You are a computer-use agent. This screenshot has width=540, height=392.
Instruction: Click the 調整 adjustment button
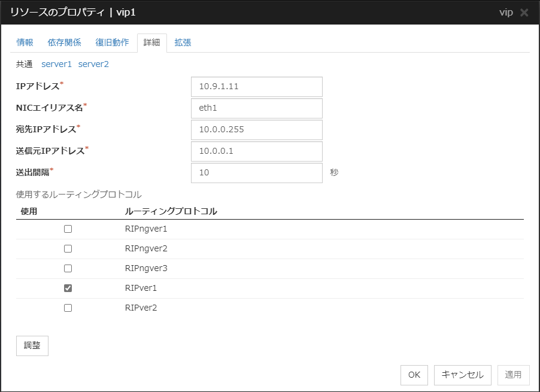click(x=32, y=345)
